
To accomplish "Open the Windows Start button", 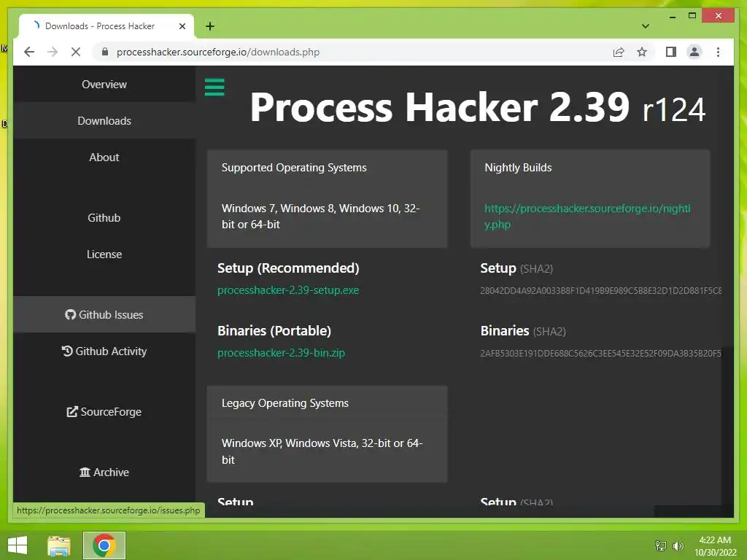I will (x=18, y=545).
